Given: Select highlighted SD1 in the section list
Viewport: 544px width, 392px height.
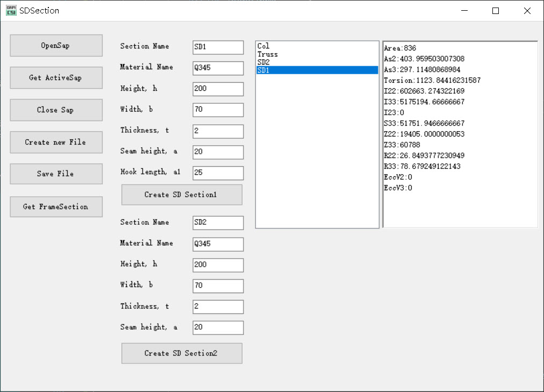Looking at the screenshot, I should [x=317, y=70].
